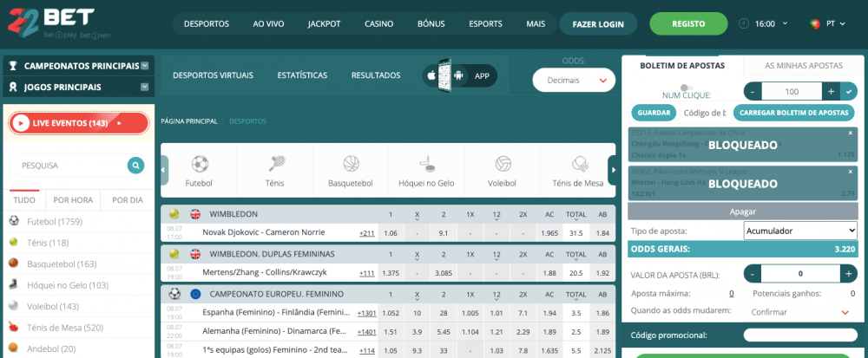Click the Código promocional input field
Image resolution: width=868 pixels, height=358 pixels.
pos(799,335)
